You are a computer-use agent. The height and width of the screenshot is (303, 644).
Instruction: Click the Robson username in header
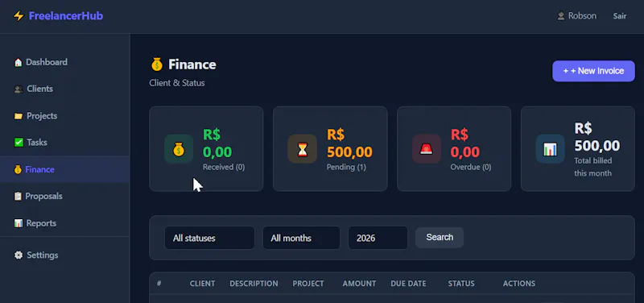[582, 16]
